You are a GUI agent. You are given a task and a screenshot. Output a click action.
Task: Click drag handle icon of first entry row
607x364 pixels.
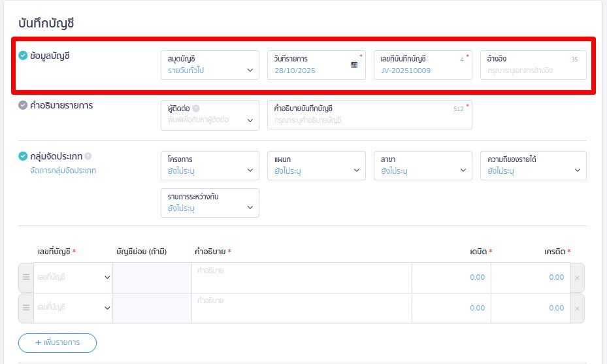tap(26, 277)
